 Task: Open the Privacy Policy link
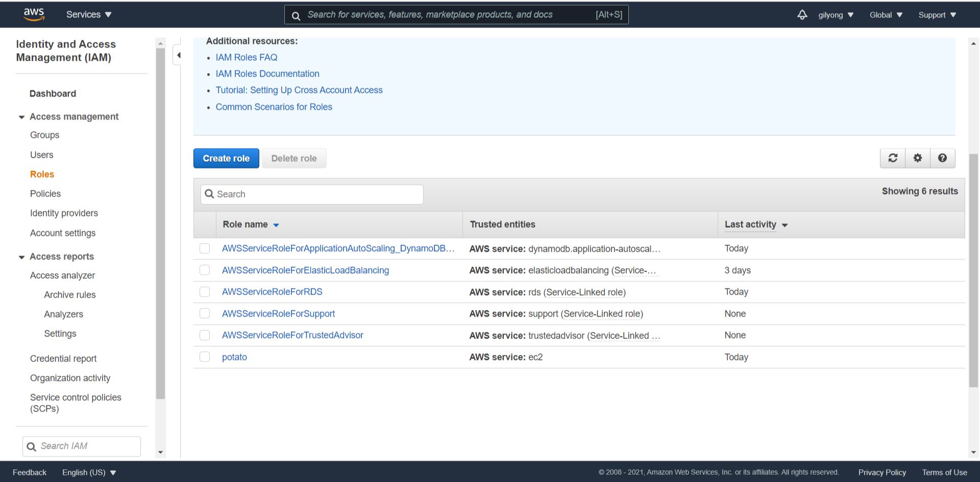point(882,472)
